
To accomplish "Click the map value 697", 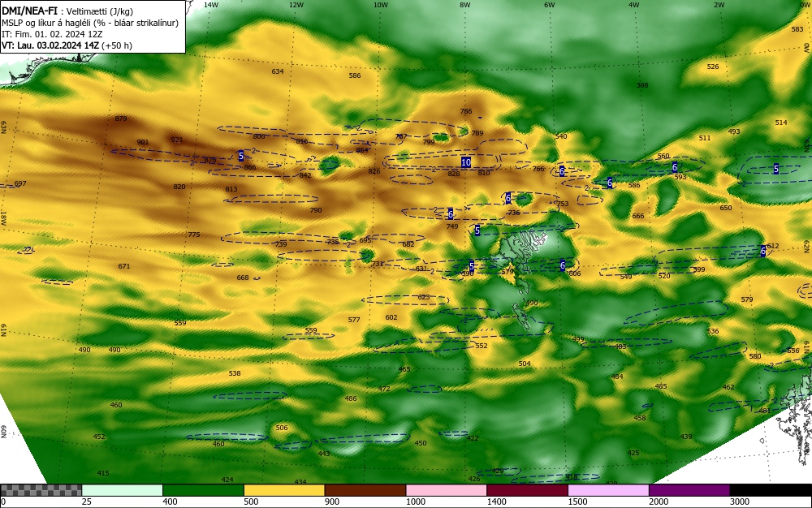I will pos(20,183).
